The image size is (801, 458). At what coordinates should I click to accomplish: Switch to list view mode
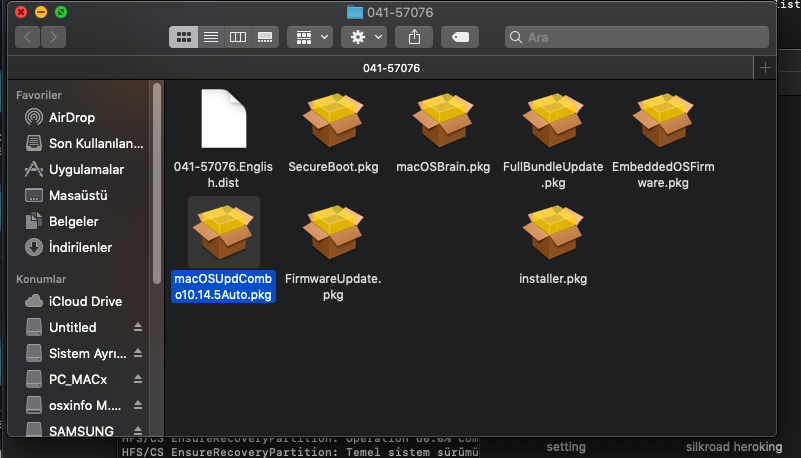tap(211, 37)
